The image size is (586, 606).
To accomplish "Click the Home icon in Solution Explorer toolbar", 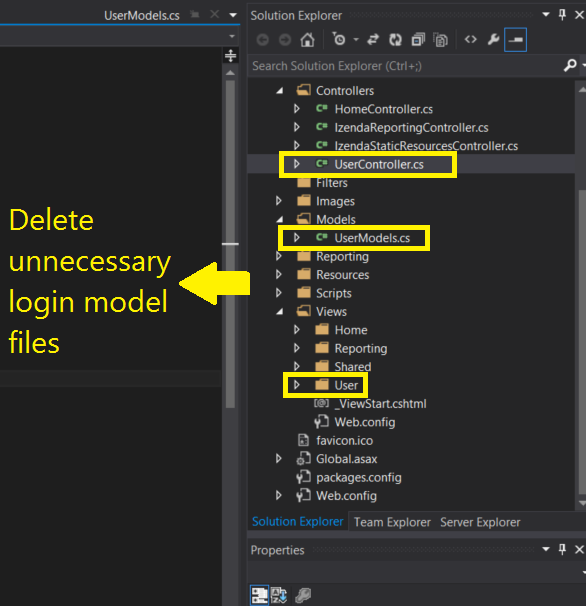I will pyautogui.click(x=307, y=39).
